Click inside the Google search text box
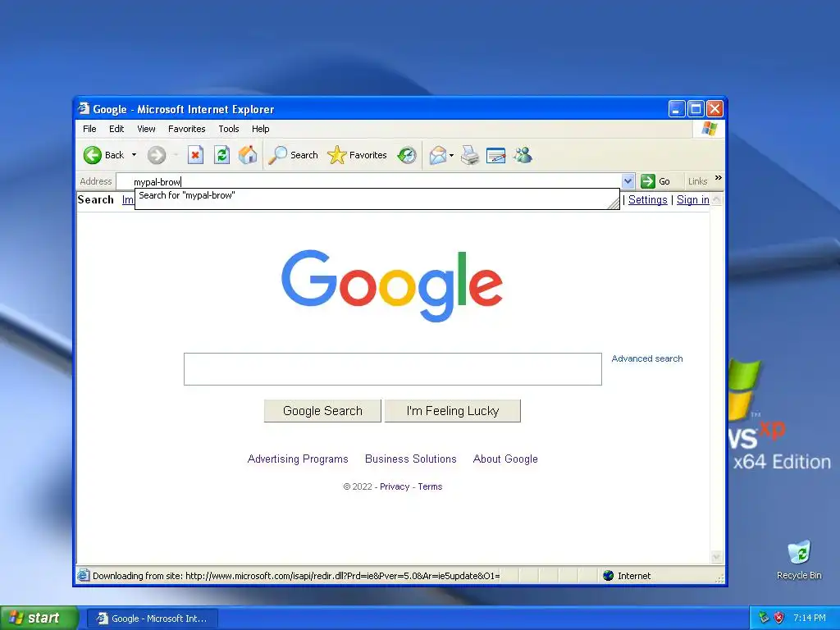Viewport: 840px width, 630px height. (393, 369)
